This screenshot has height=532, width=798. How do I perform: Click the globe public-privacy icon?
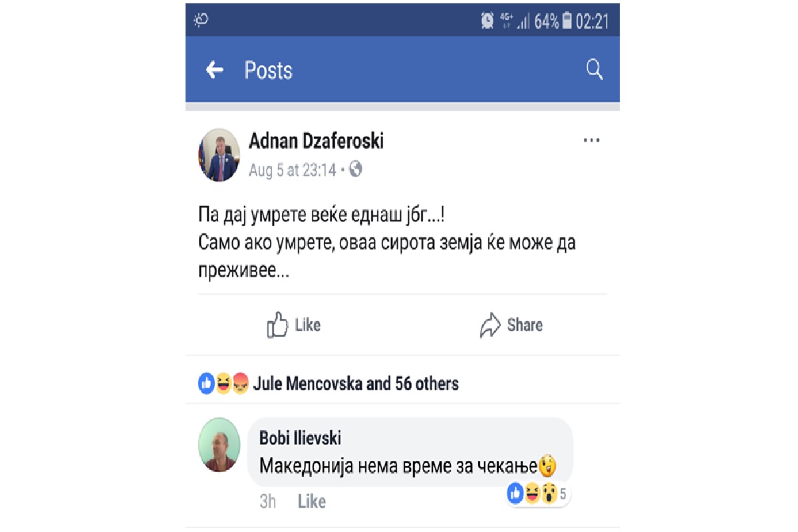click(356, 170)
